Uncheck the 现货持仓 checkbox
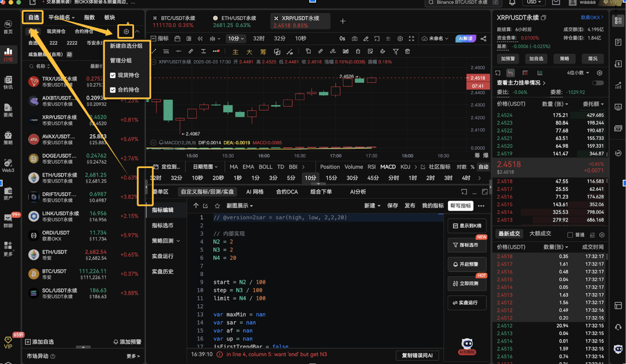Screen dimensions: 626x364 [113, 75]
